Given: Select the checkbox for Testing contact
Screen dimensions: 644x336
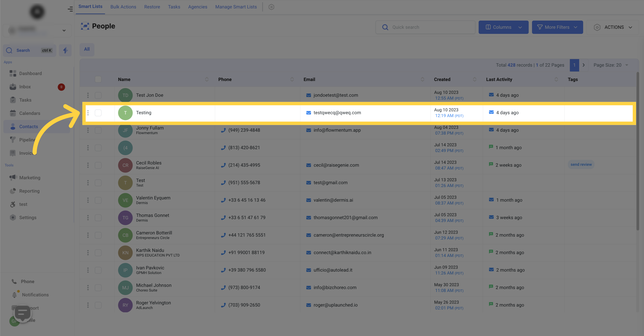Looking at the screenshot, I should [98, 113].
